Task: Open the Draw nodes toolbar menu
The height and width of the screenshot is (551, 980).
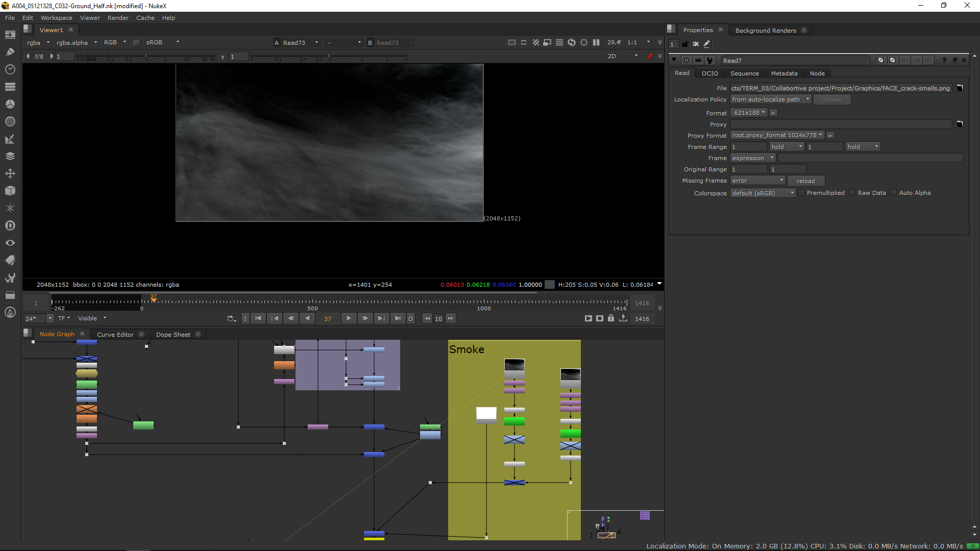Action: [x=10, y=52]
